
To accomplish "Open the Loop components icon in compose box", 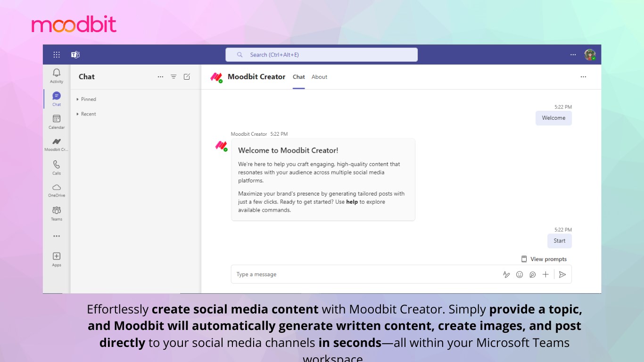I will (533, 274).
